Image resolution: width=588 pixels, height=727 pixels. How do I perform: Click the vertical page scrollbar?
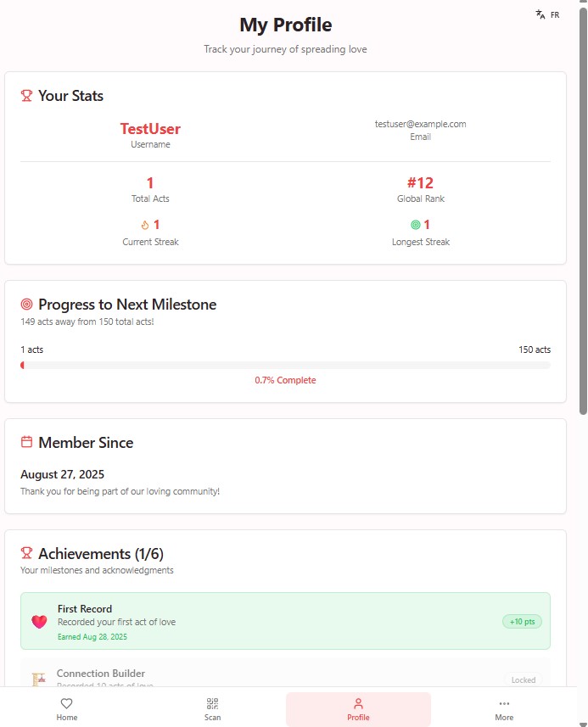pos(583,211)
